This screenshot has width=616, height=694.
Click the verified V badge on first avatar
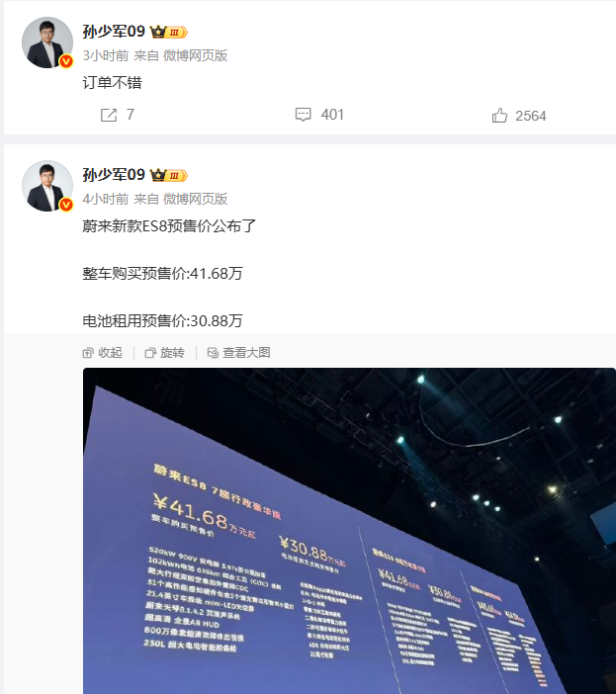(x=66, y=61)
